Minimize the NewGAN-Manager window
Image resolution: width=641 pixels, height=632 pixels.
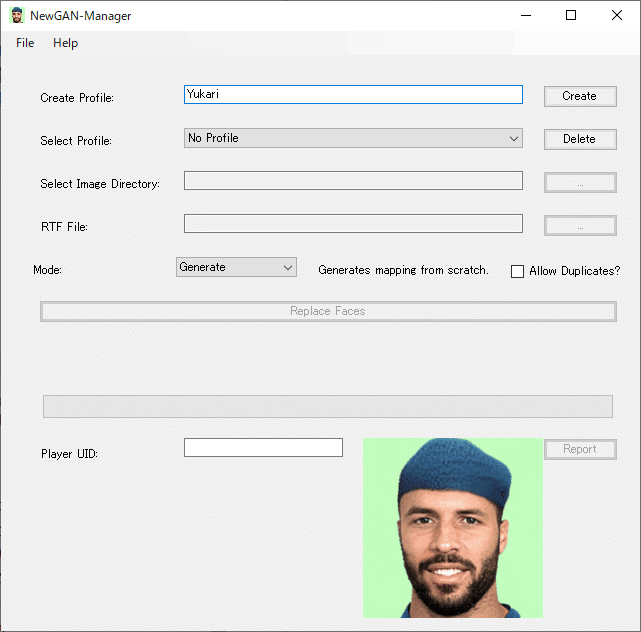point(526,16)
